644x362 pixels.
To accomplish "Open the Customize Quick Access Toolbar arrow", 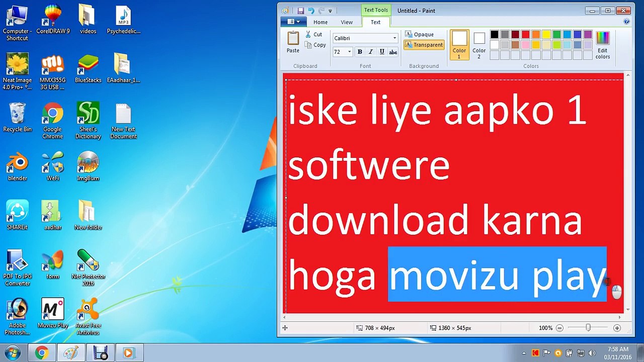I will 330,11.
